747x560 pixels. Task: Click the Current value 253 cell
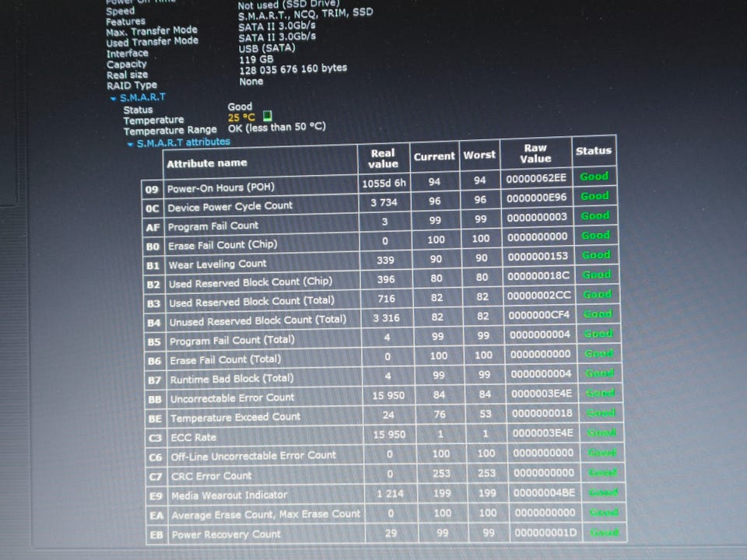[x=441, y=474]
